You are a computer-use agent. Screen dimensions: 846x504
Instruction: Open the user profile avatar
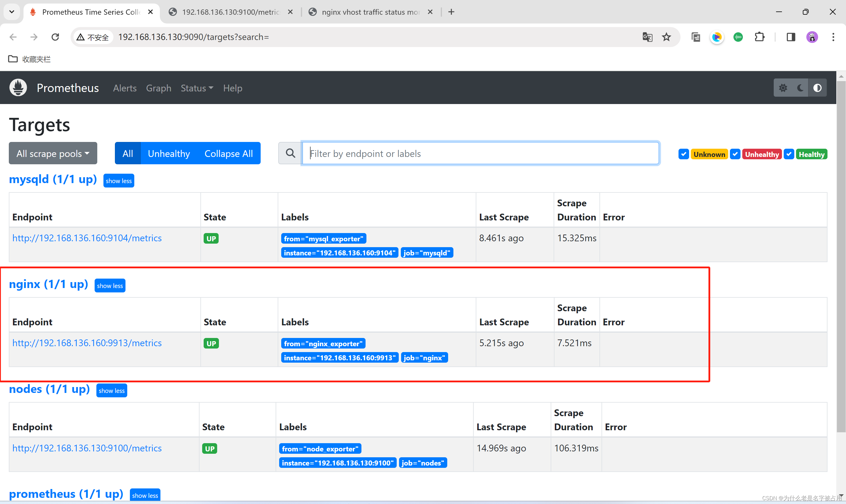(812, 37)
